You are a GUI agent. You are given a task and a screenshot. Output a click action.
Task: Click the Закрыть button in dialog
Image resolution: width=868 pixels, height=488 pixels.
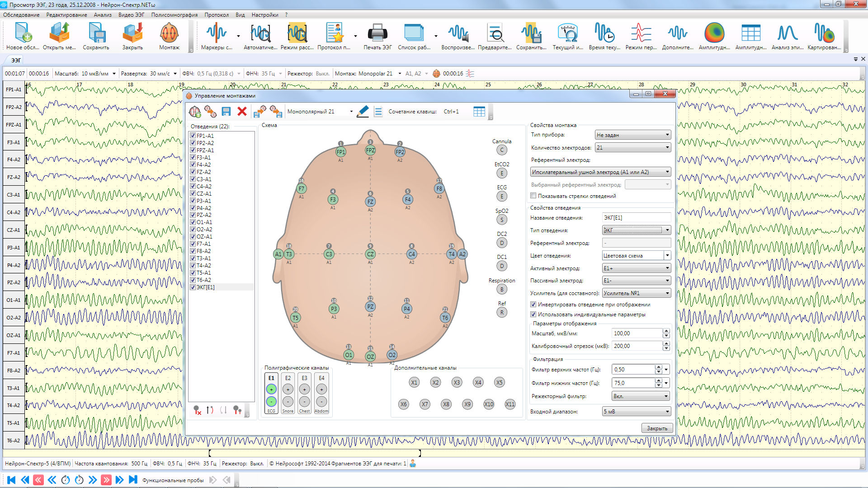point(656,428)
